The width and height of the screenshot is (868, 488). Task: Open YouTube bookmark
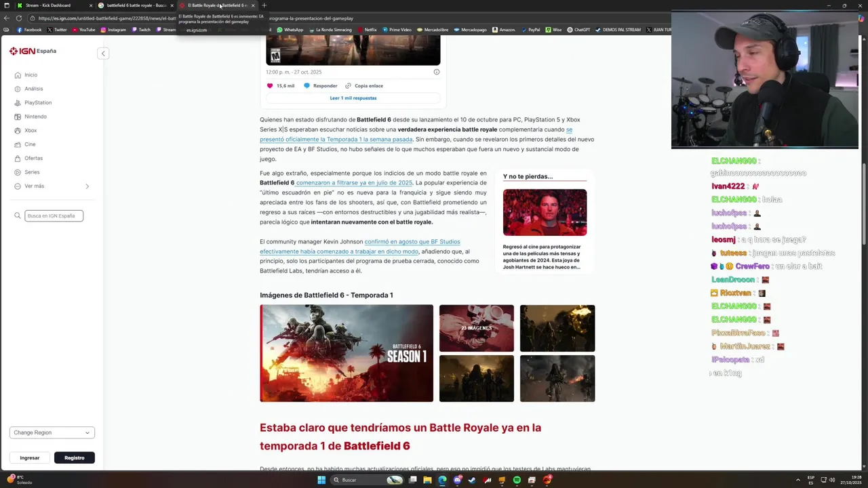pos(83,30)
